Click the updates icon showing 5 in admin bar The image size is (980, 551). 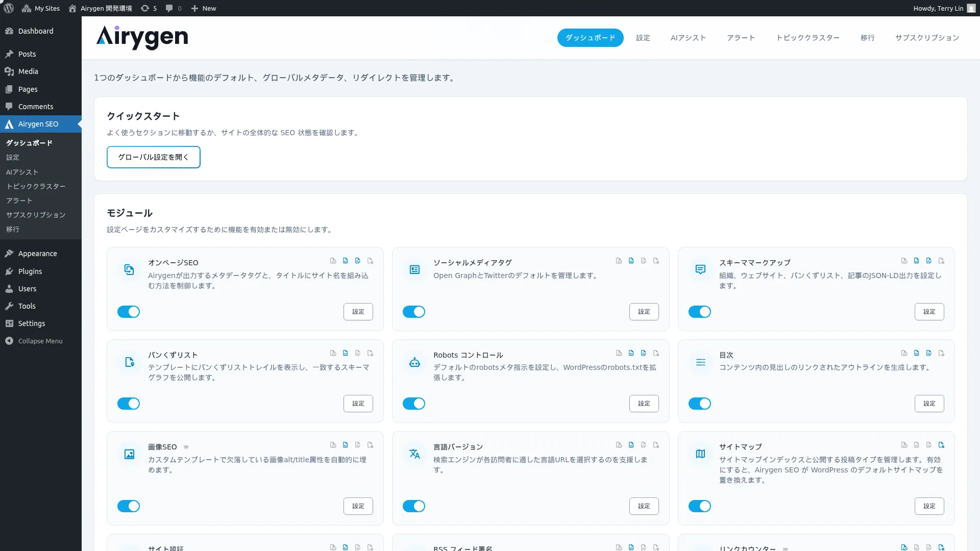pyautogui.click(x=148, y=8)
